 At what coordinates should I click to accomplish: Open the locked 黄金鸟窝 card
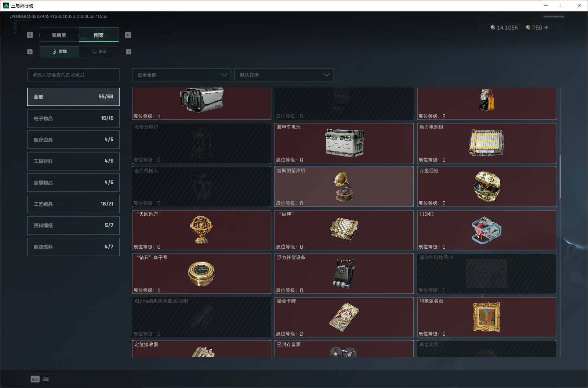point(487,349)
